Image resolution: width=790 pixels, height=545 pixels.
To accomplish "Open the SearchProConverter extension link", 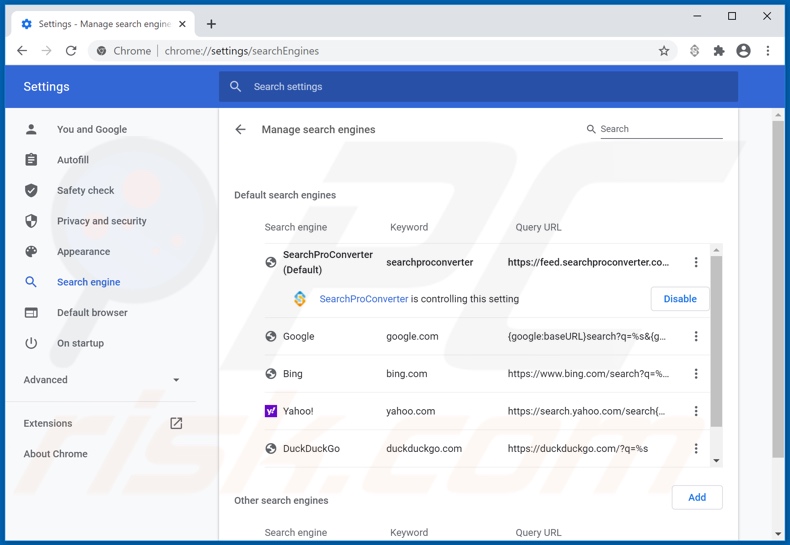I will pyautogui.click(x=364, y=299).
